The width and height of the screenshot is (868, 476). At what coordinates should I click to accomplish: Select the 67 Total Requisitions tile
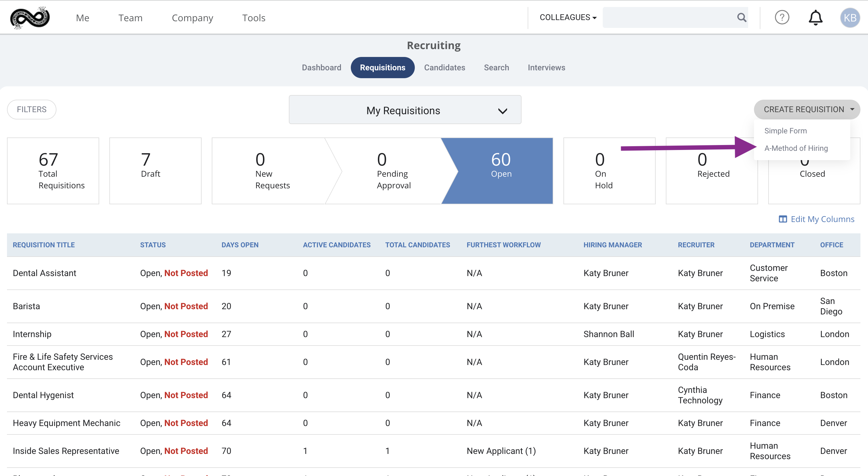coord(53,171)
